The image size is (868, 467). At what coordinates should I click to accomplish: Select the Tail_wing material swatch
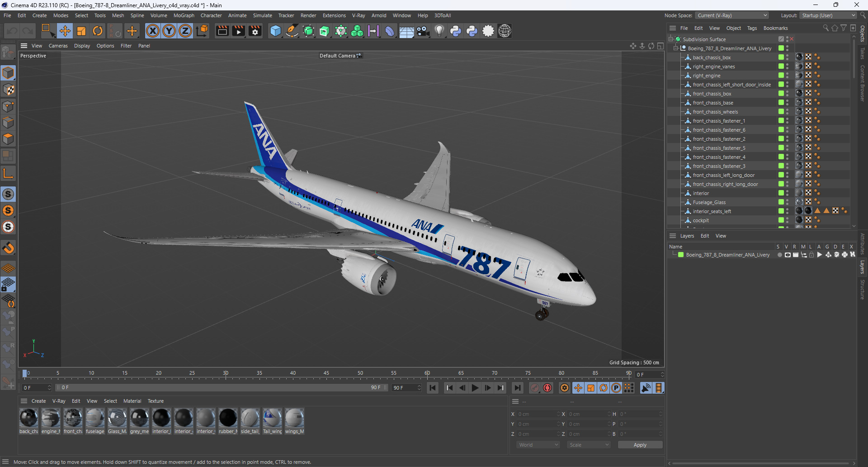tap(272, 421)
